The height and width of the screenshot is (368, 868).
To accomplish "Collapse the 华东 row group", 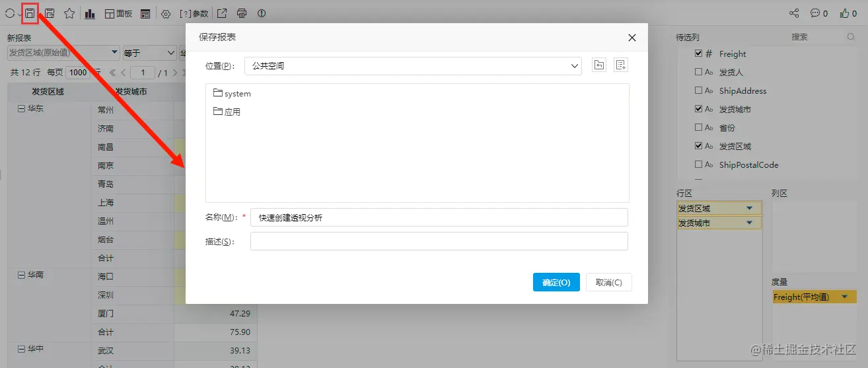I will click(21, 108).
